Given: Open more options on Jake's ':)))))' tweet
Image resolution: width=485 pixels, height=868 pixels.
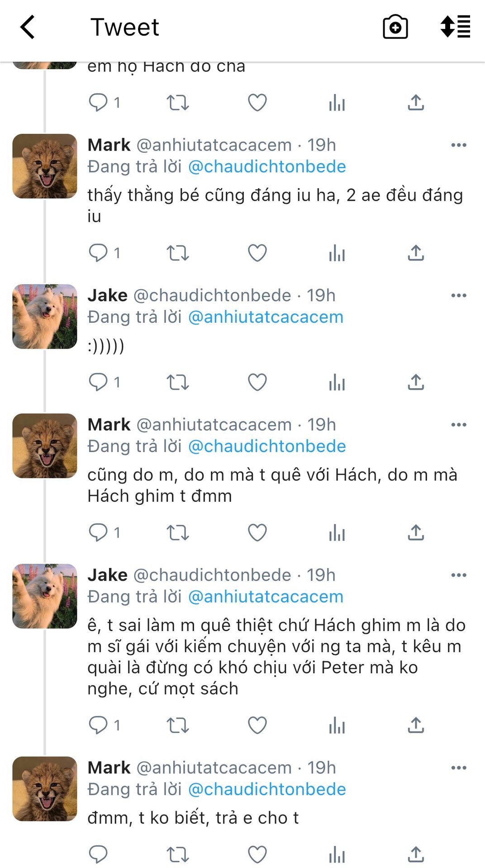Looking at the screenshot, I should tap(458, 296).
